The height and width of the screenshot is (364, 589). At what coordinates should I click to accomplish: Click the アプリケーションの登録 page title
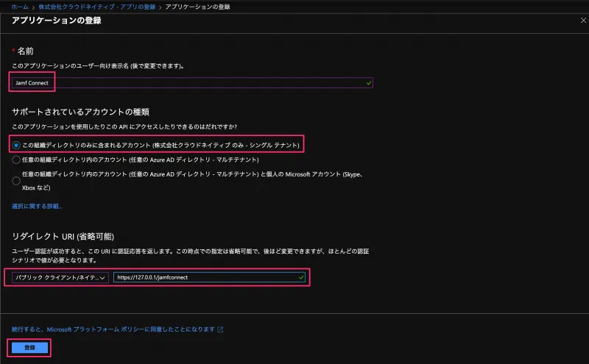point(57,21)
